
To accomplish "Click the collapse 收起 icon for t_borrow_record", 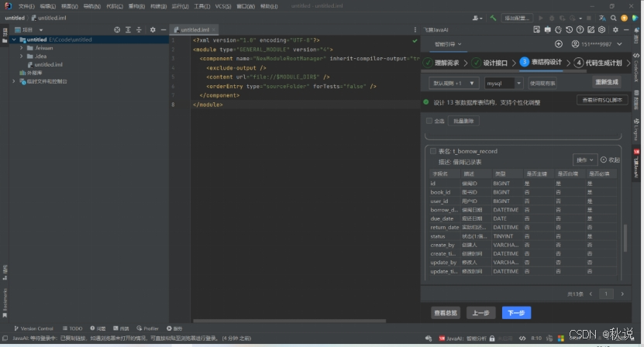I will [604, 160].
